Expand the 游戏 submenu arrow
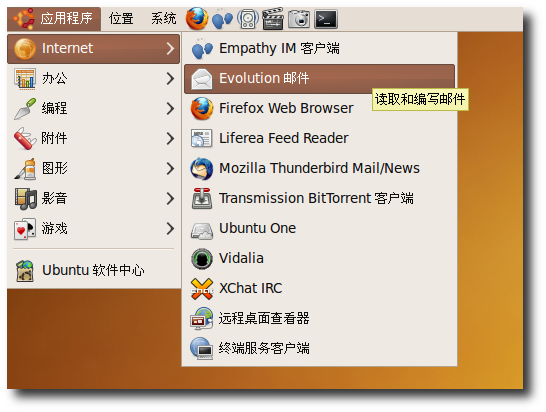The height and width of the screenshot is (412, 546). pyautogui.click(x=170, y=228)
